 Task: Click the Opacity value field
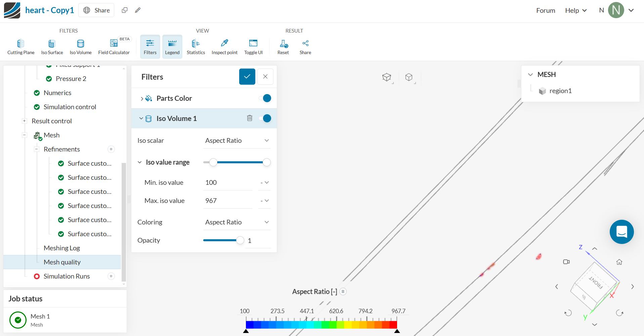[x=258, y=241]
